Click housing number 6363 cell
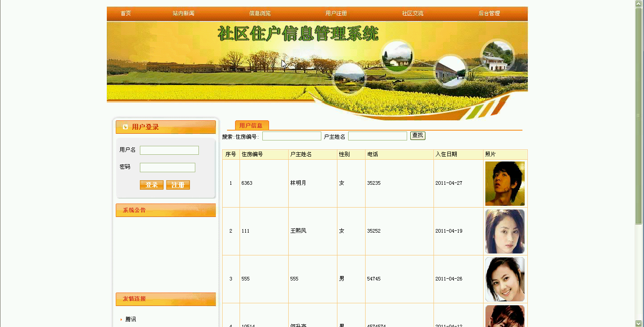The width and height of the screenshot is (644, 327). pos(264,183)
